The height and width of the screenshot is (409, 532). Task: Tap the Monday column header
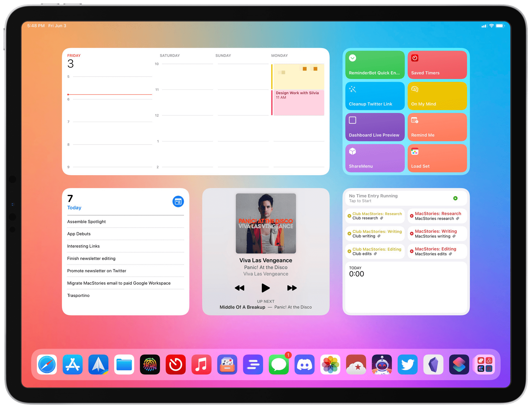pos(280,56)
